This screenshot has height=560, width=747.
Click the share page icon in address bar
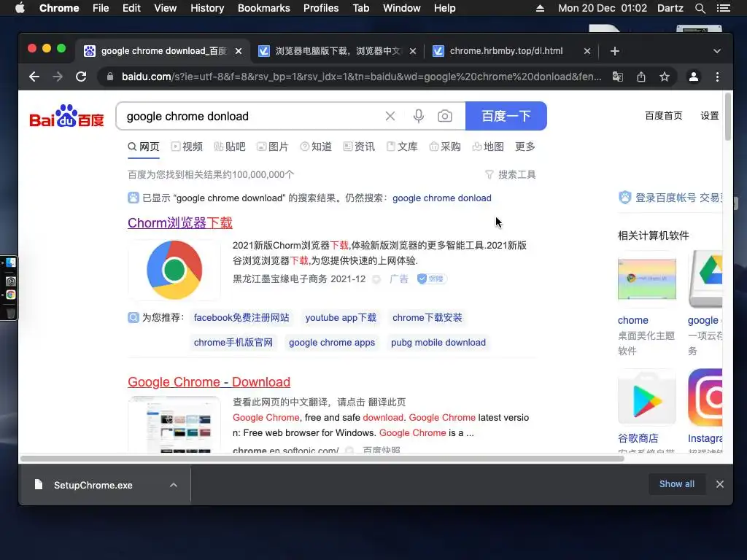click(x=641, y=77)
